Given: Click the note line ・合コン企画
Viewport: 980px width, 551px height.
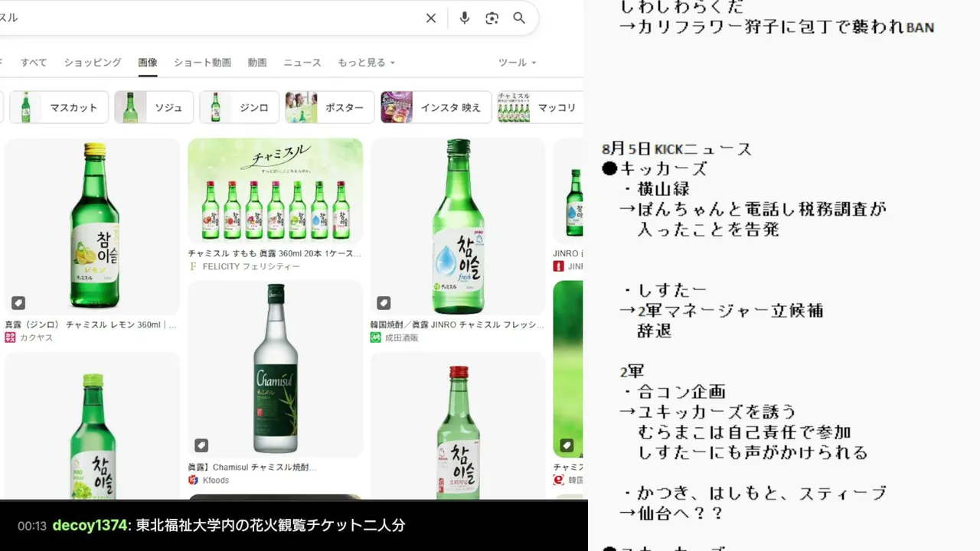Looking at the screenshot, I should (674, 392).
